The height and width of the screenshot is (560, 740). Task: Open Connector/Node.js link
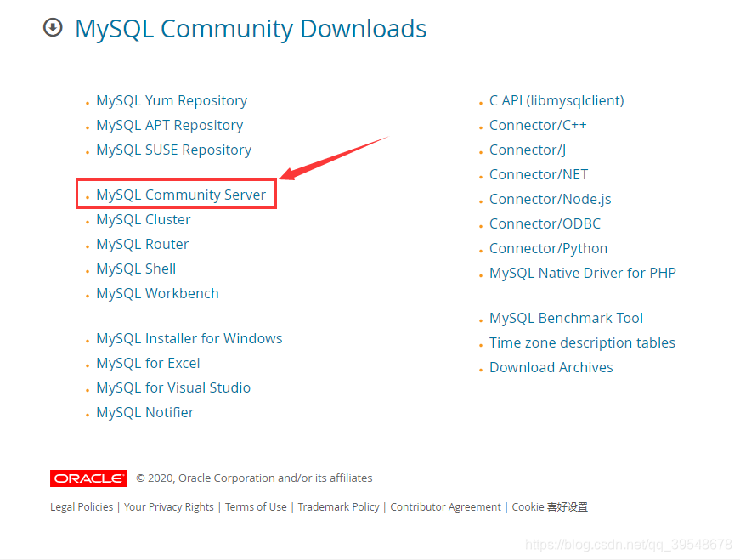(551, 199)
